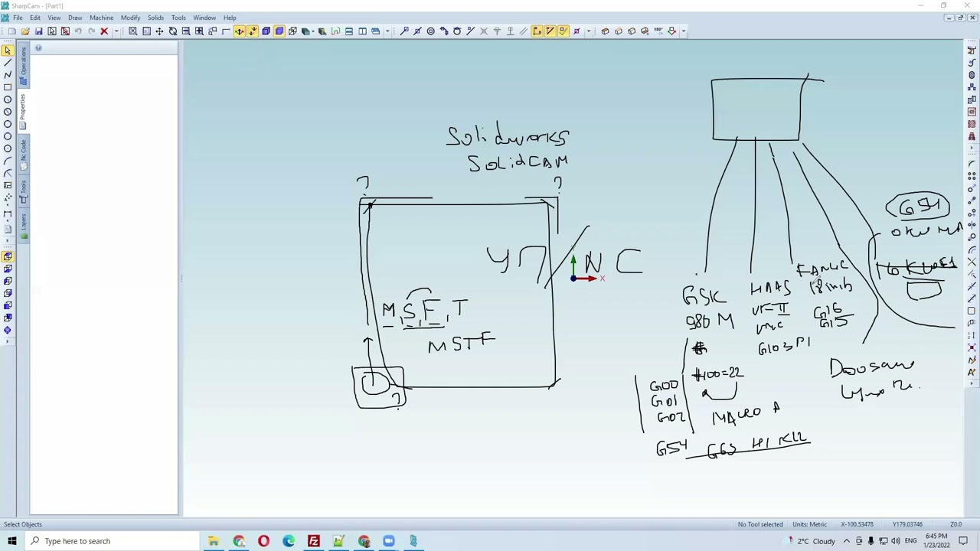This screenshot has width=980, height=551.
Task: Open the Edit menu
Action: 35,18
